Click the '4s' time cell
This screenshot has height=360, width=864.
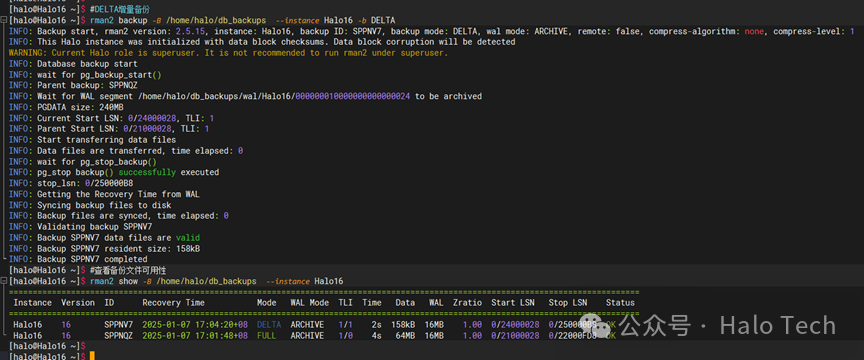click(x=376, y=335)
